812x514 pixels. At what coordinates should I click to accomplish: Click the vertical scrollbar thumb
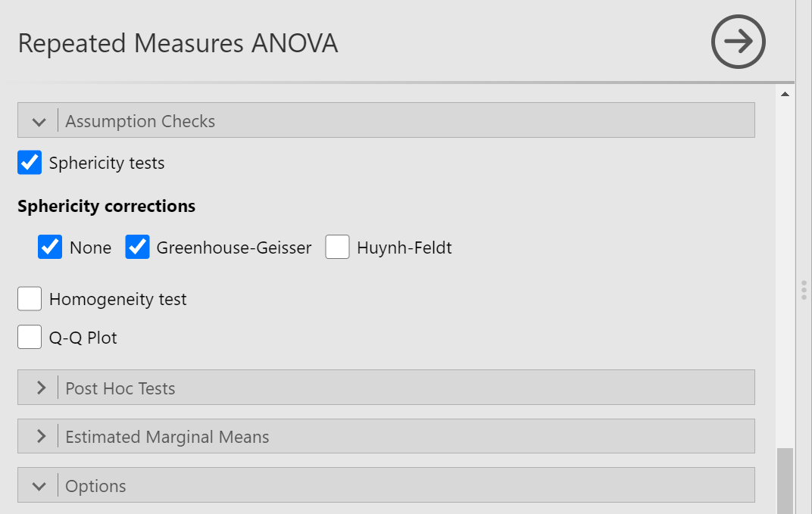click(x=785, y=481)
